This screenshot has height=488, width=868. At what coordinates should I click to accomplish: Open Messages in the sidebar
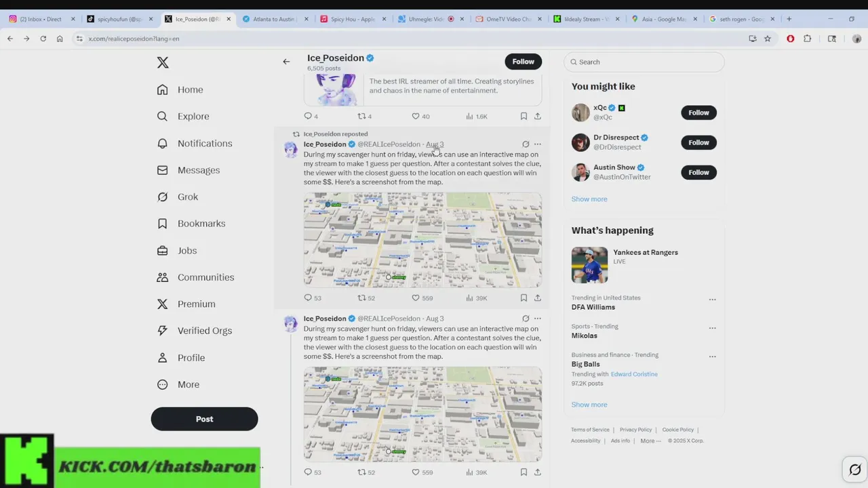(189, 170)
